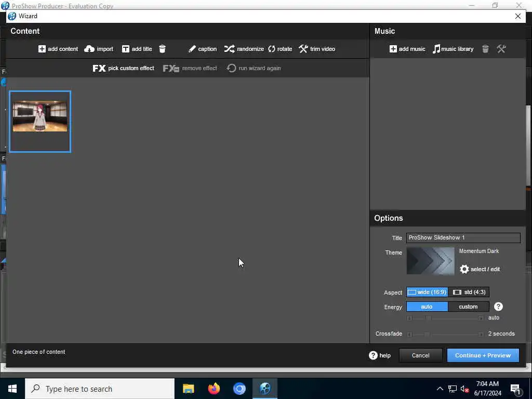Click run wizard again
This screenshot has height=399, width=532.
coord(254,68)
